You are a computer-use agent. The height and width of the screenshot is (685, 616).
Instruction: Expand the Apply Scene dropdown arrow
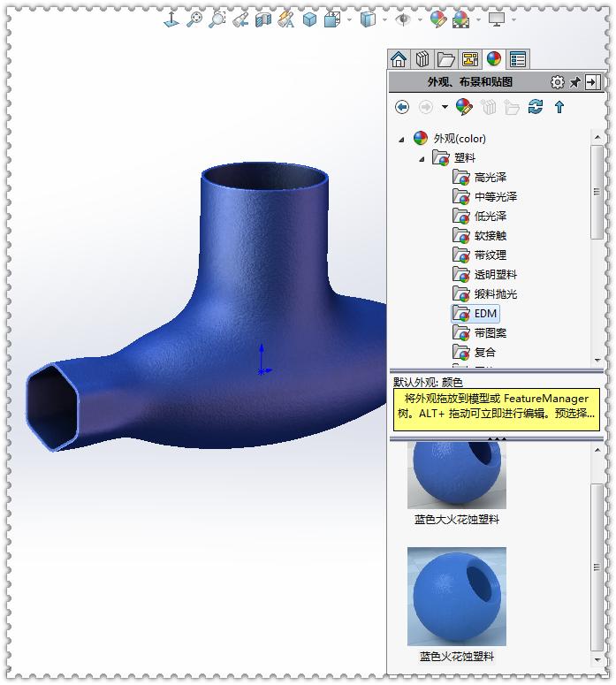[478, 19]
